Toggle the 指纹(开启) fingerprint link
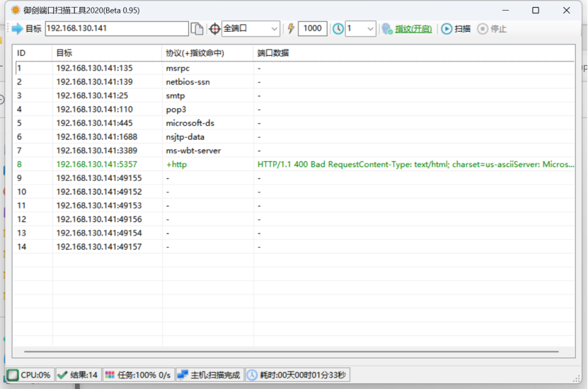This screenshot has width=588, height=389. (413, 29)
